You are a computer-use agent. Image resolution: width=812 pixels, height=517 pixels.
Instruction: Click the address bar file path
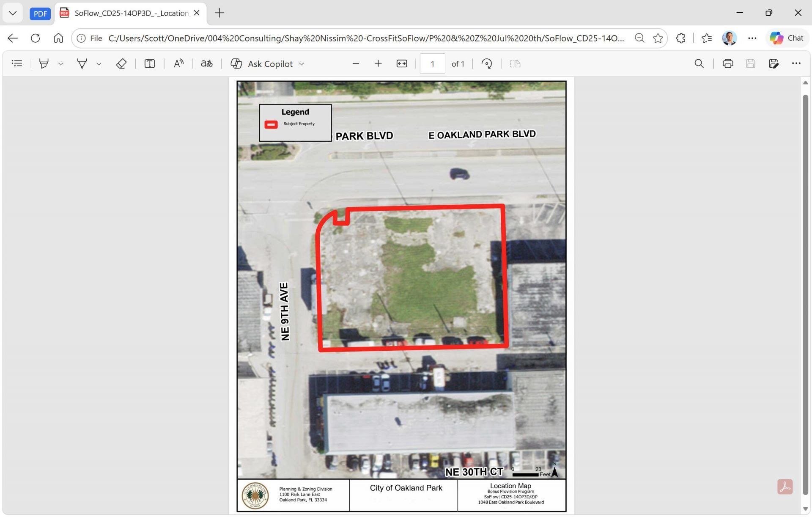tap(366, 38)
